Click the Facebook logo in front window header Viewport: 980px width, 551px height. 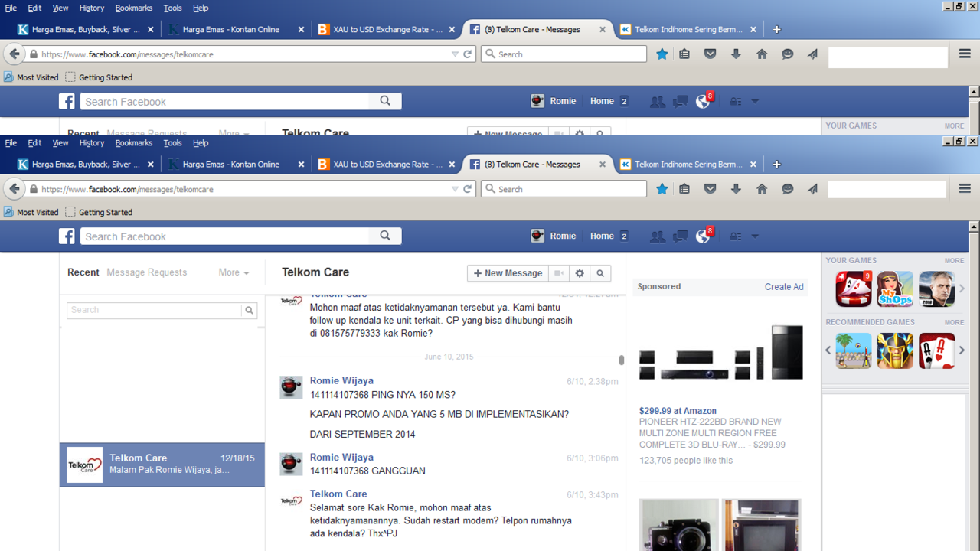[x=67, y=236]
